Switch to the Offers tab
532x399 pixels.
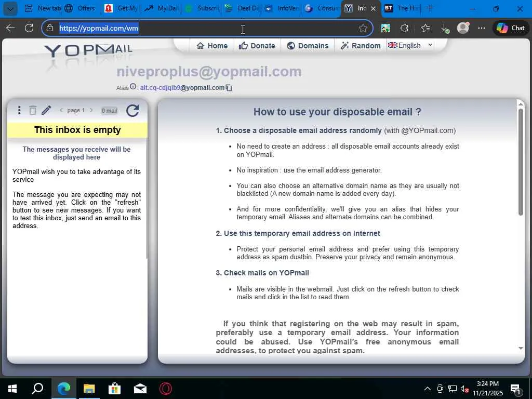[x=82, y=8]
